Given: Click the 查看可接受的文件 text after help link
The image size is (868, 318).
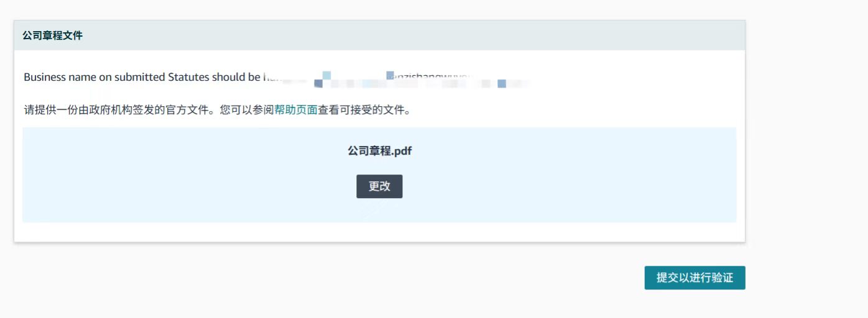Looking at the screenshot, I should 364,111.
